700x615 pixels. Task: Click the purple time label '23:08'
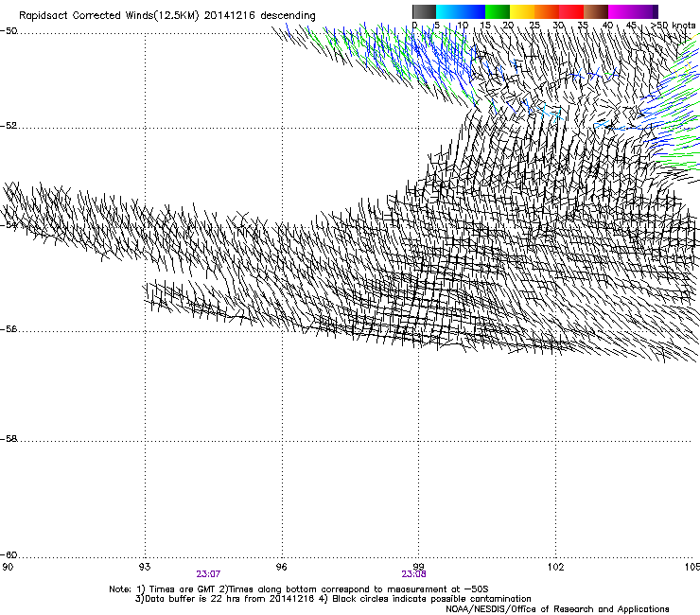(x=413, y=574)
